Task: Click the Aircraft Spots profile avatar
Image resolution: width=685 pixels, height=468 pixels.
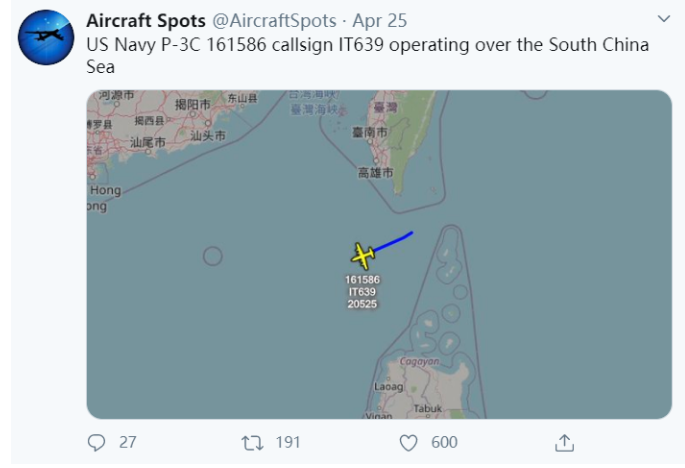Action: click(46, 38)
